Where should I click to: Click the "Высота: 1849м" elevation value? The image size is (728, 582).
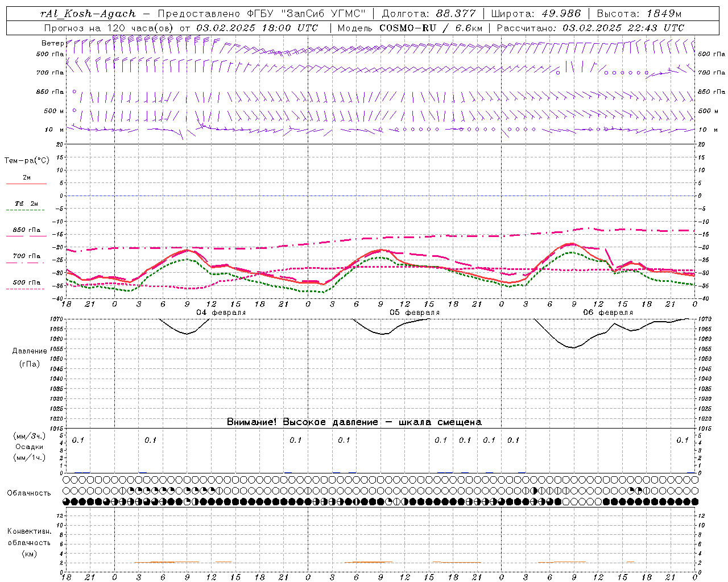[x=639, y=14]
